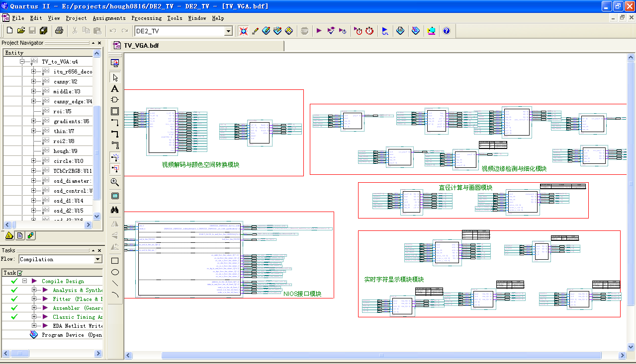Expand the EDA Netlist Writer task
Viewport: 636px width, 364px height.
tap(34, 326)
